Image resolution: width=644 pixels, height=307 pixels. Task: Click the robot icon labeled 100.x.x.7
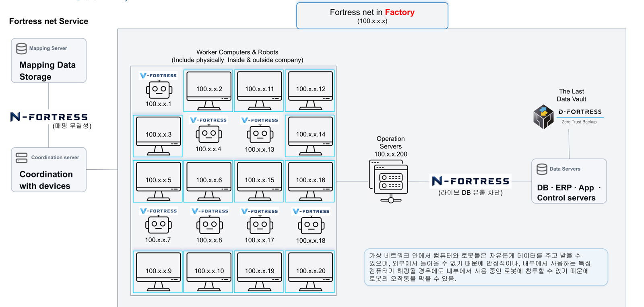click(x=158, y=225)
